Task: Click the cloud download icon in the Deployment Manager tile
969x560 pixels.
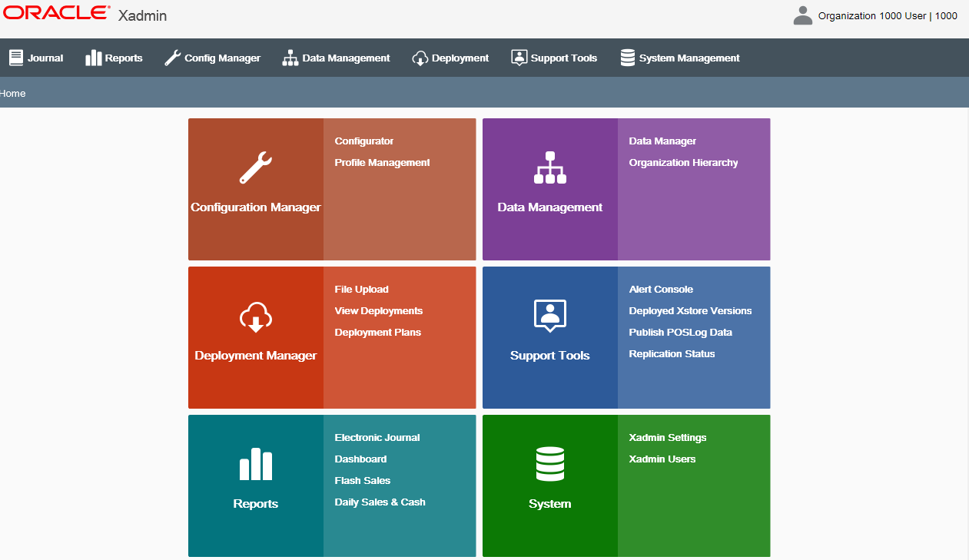Action: (256, 316)
